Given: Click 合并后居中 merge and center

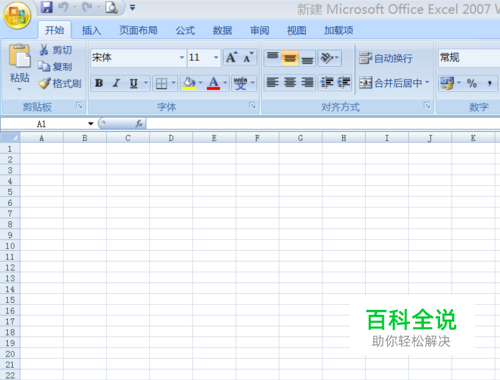Looking at the screenshot, I should pyautogui.click(x=390, y=83).
